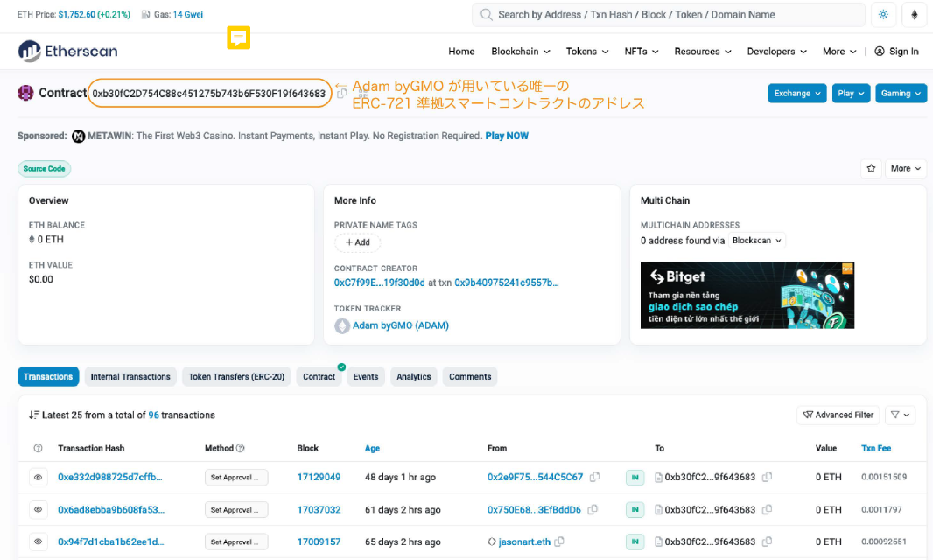Screen dimensions: 933x560
Task: Open the jasonart.eth sender address
Action: pyautogui.click(x=524, y=542)
